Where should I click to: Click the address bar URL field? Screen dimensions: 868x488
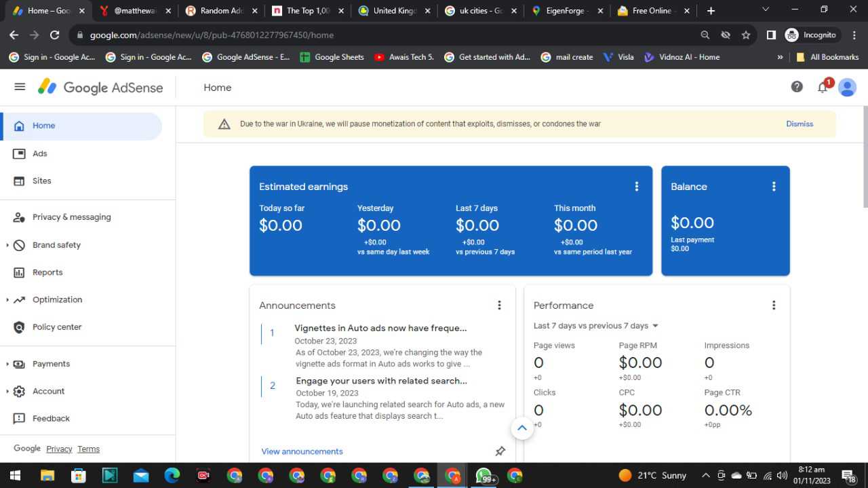tap(387, 35)
